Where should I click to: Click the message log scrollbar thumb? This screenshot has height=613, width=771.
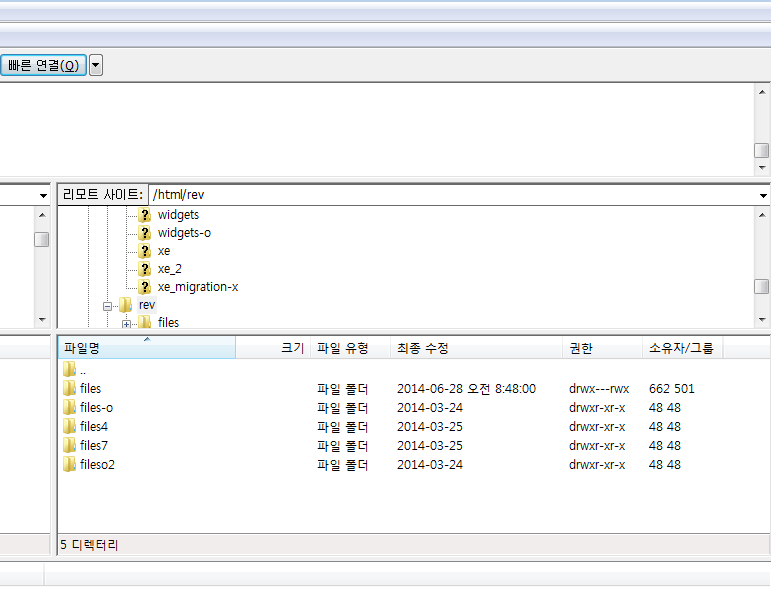coord(762,150)
